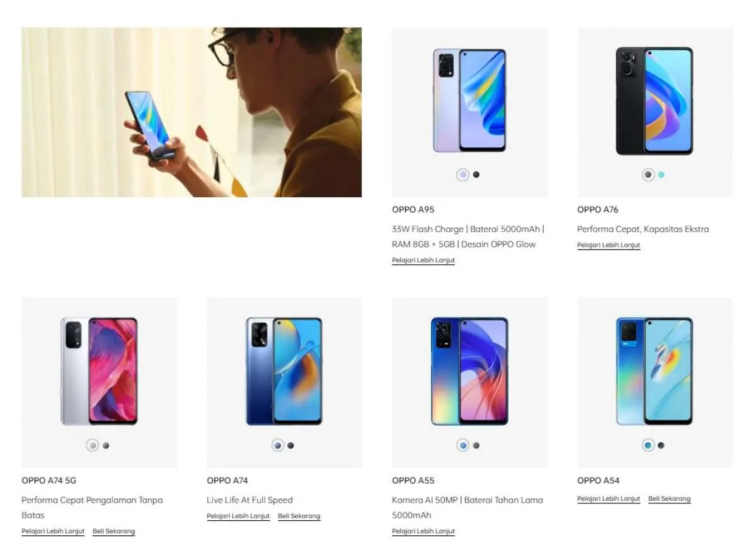Select the silver color option for OPPO A74 5G

tap(93, 445)
